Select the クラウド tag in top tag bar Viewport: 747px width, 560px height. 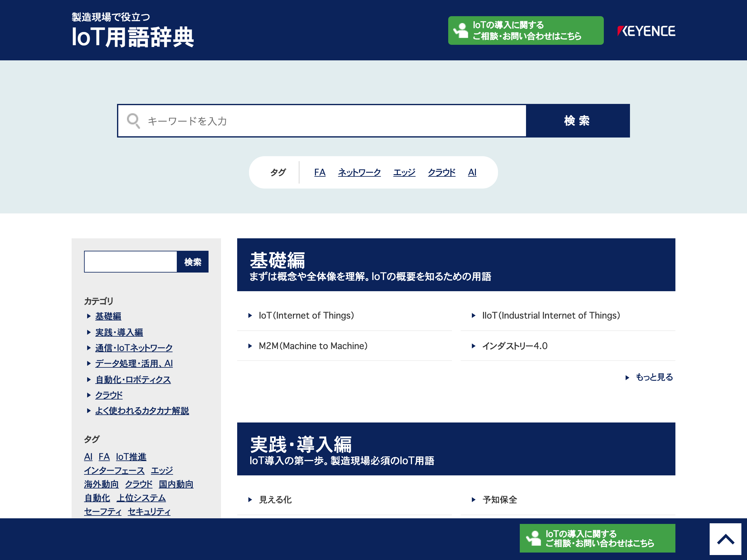pyautogui.click(x=441, y=172)
